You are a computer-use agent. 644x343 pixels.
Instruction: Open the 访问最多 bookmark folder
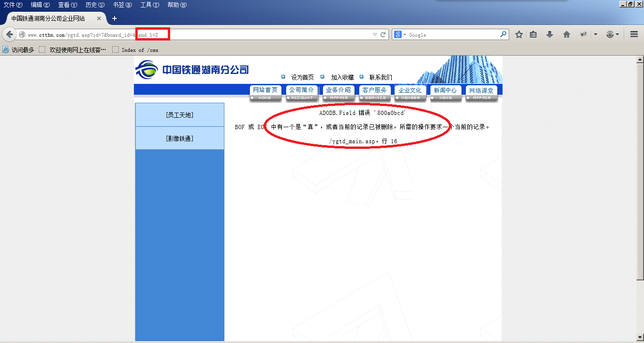pyautogui.click(x=18, y=49)
